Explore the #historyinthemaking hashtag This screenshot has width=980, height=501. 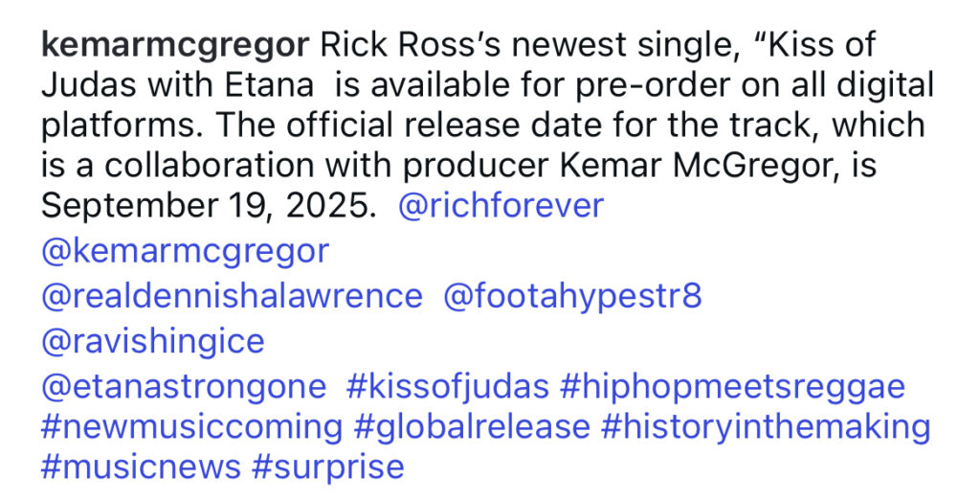point(767,428)
